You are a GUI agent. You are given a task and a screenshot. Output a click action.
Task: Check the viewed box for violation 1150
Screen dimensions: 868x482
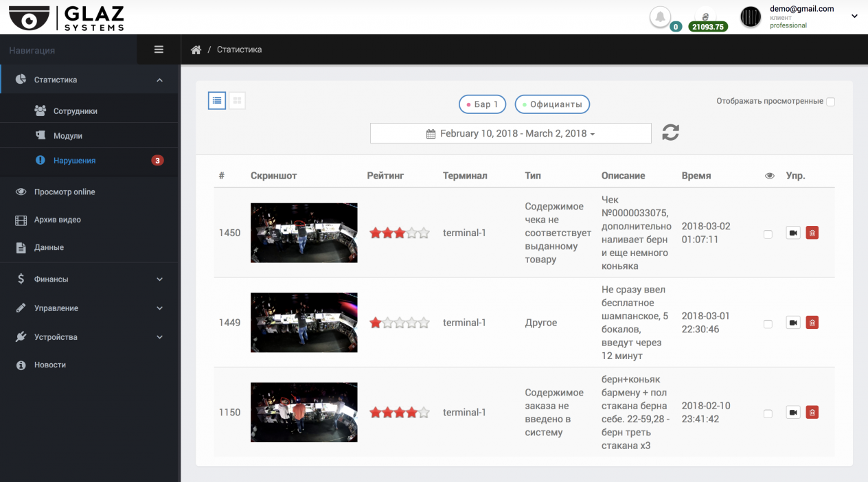(x=768, y=414)
